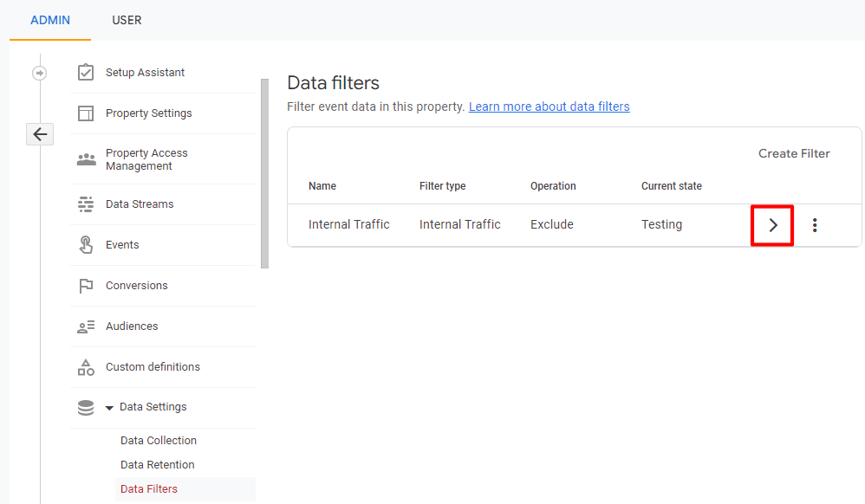Click the Create Filter button
This screenshot has height=504, width=865.
coord(793,152)
